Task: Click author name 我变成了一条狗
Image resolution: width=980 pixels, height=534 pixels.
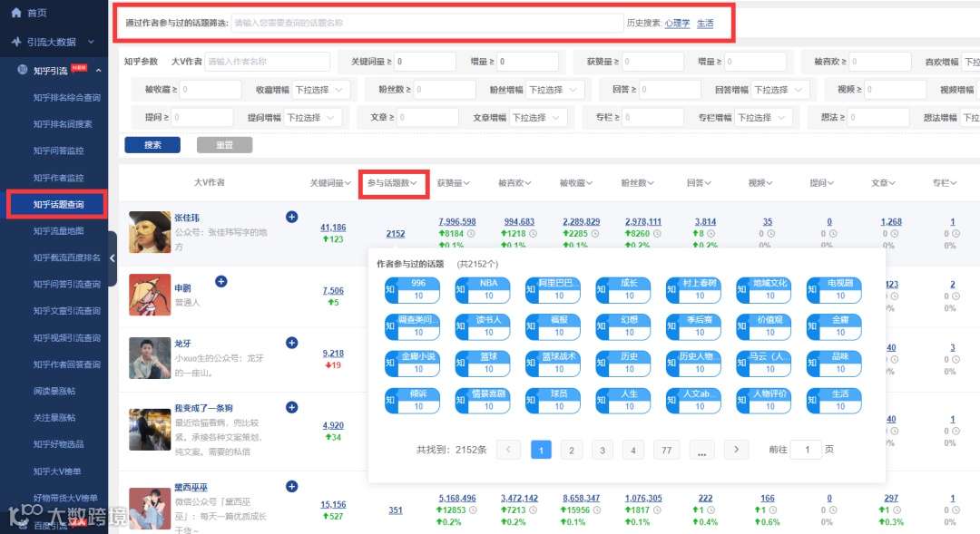Action: (x=204, y=408)
